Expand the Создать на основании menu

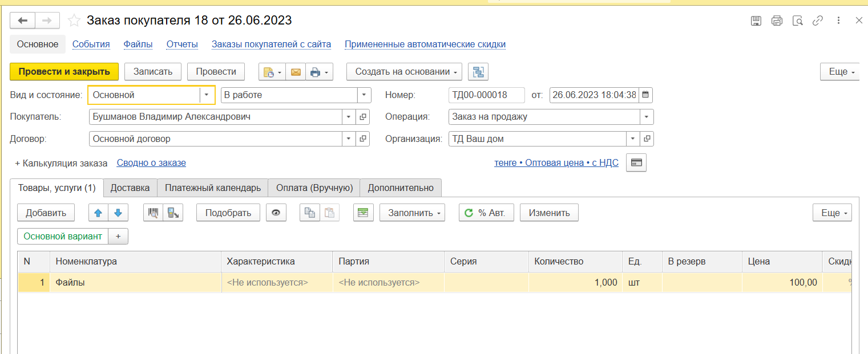point(404,72)
